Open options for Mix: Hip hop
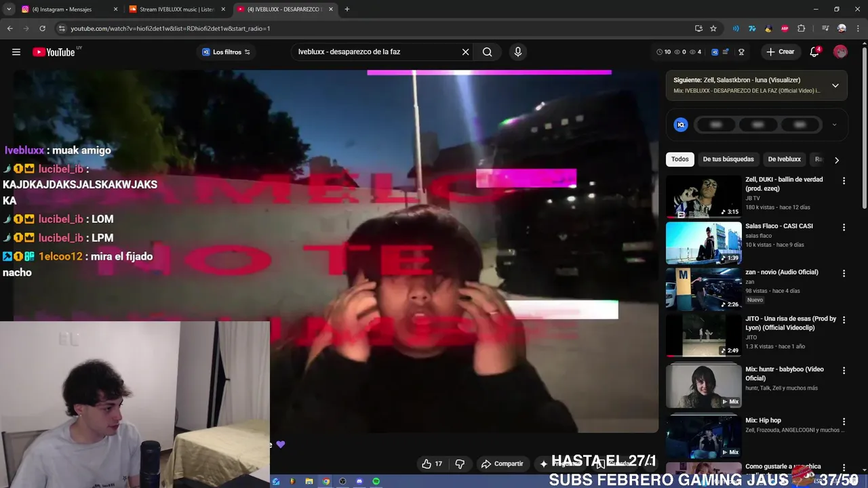 pyautogui.click(x=844, y=422)
